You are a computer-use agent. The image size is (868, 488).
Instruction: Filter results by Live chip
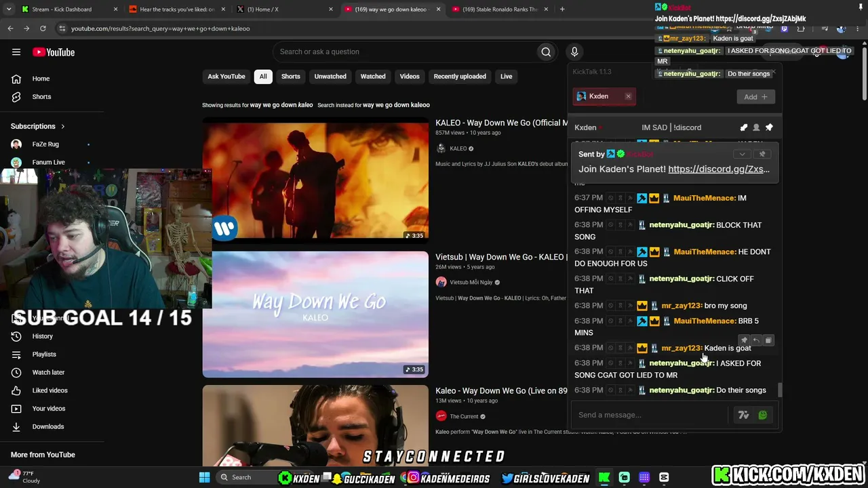tap(507, 77)
